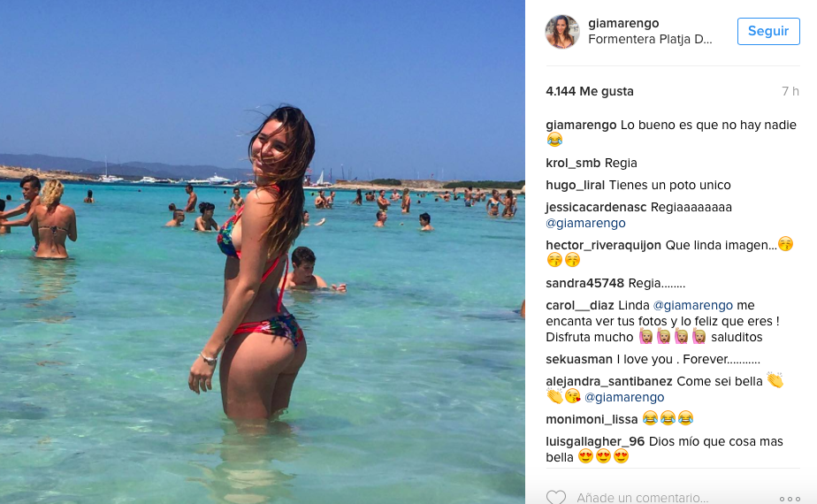Open hugo_liral commenter profile
817x504 pixels.
(575, 185)
